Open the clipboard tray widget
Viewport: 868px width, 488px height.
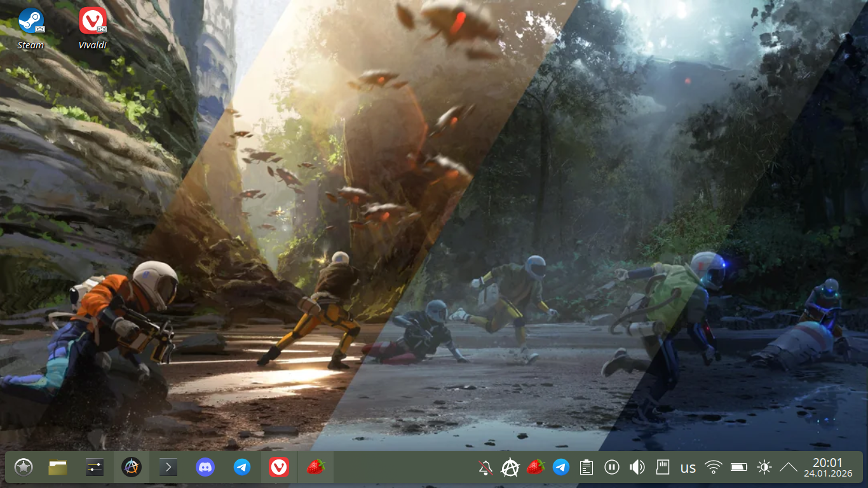point(587,468)
